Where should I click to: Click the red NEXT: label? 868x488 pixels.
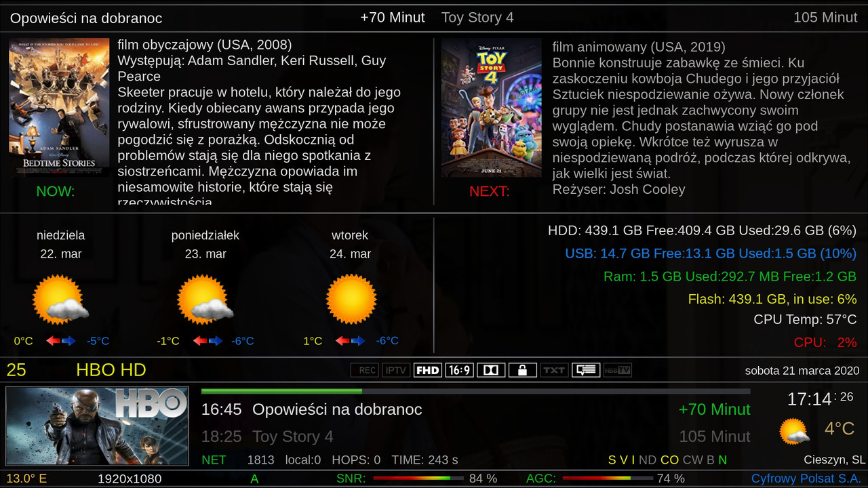[490, 191]
